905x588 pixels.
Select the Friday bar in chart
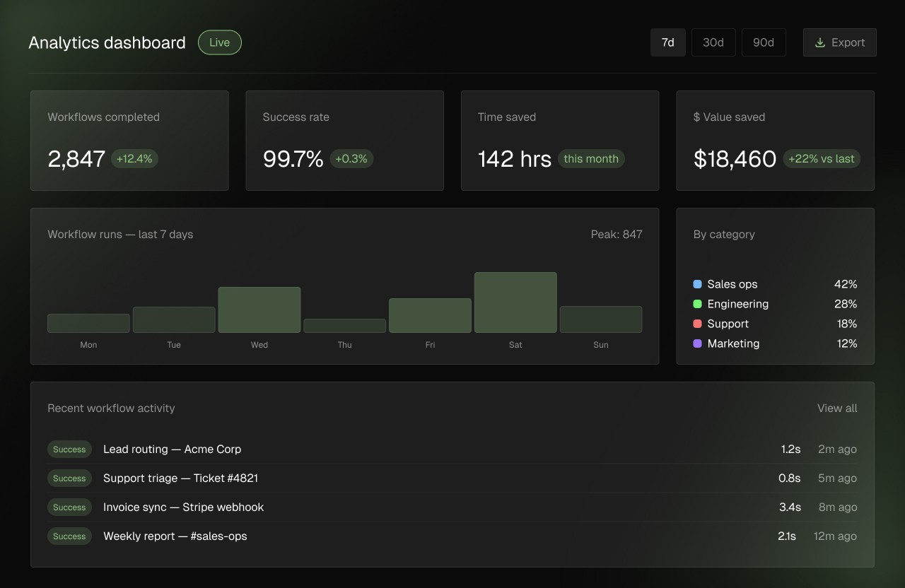coord(430,315)
